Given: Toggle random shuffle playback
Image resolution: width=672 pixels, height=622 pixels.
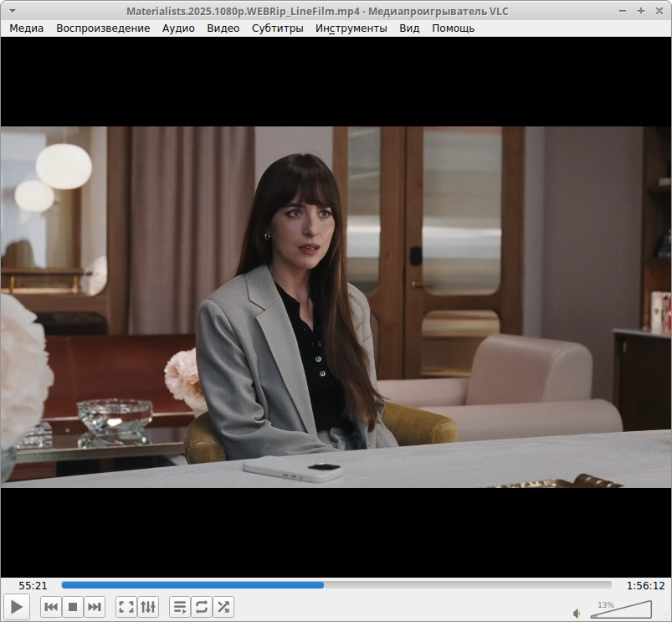Looking at the screenshot, I should coord(223,607).
